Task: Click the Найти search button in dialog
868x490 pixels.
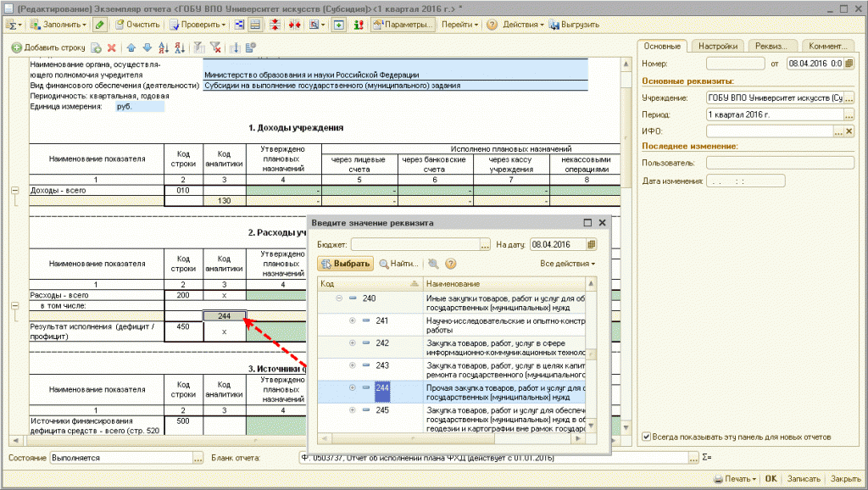Action: point(399,264)
